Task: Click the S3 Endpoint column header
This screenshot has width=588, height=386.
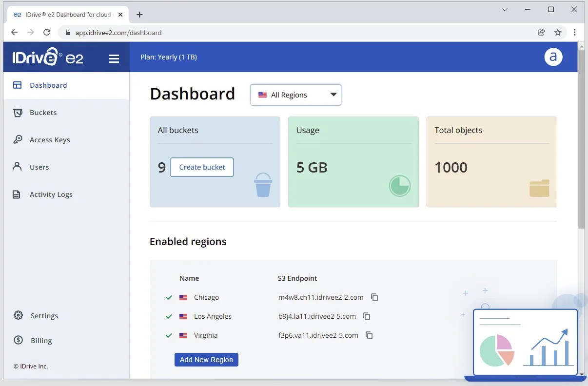Action: (x=297, y=278)
